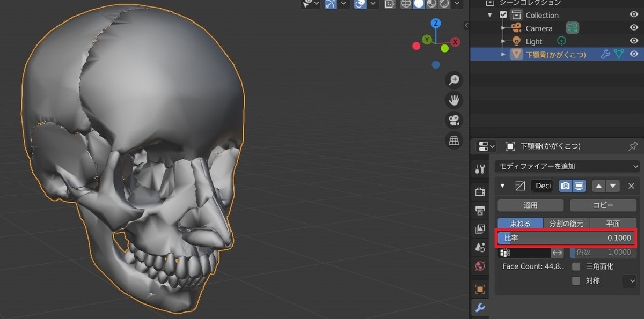This screenshot has height=319, width=644.
Task: Move modifier up arrow
Action: click(599, 186)
